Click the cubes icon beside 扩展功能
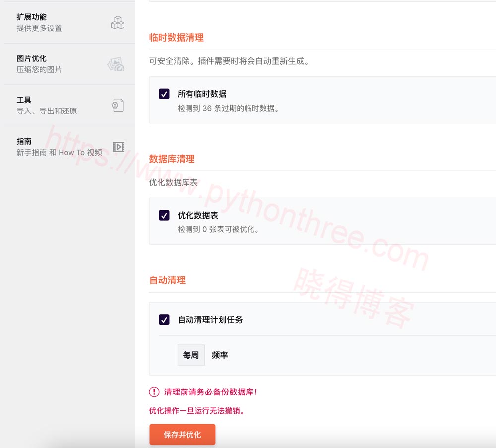Viewport: 496px width, 448px height. point(118,22)
